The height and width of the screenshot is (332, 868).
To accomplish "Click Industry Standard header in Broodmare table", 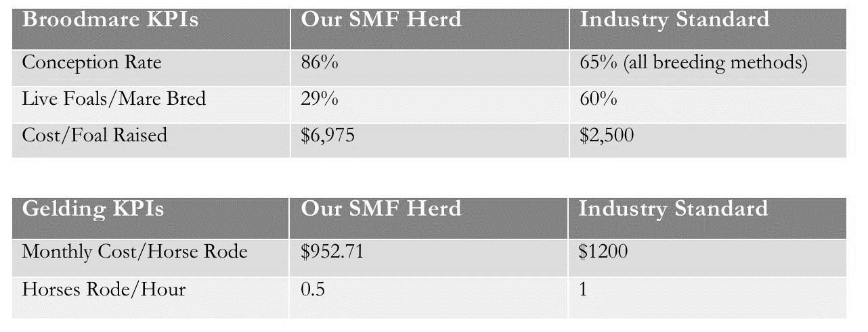I will 674,20.
